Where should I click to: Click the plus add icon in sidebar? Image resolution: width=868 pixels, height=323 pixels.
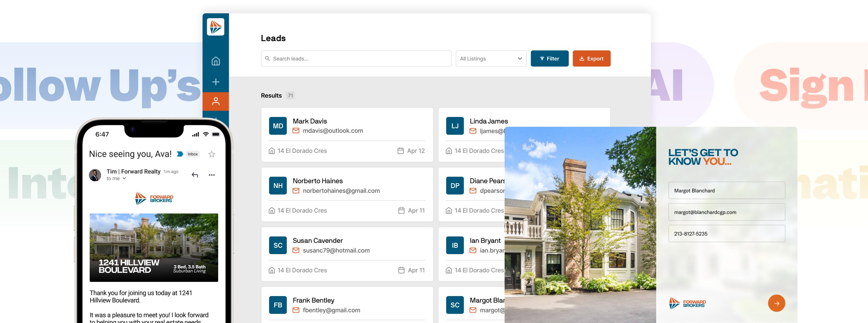tap(216, 82)
